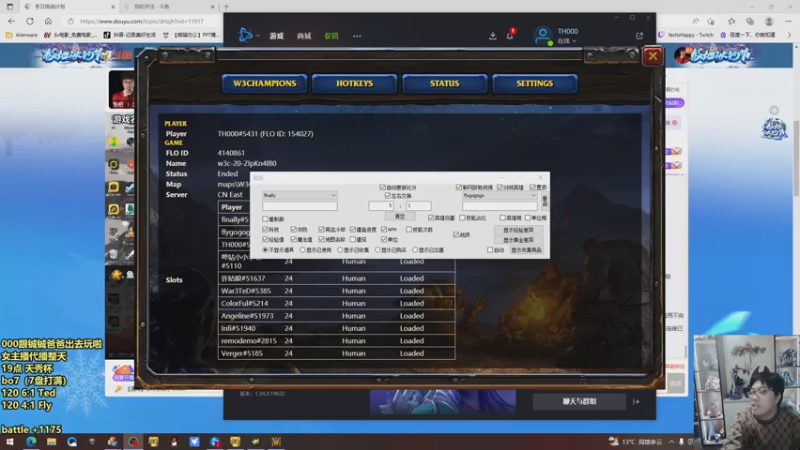Image resolution: width=800 pixels, height=450 pixels.
Task: Click the left score field showing 5
Action: click(x=381, y=206)
